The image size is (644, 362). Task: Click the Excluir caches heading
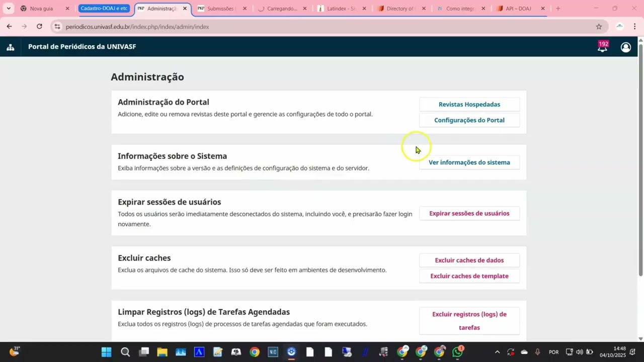coord(144,258)
